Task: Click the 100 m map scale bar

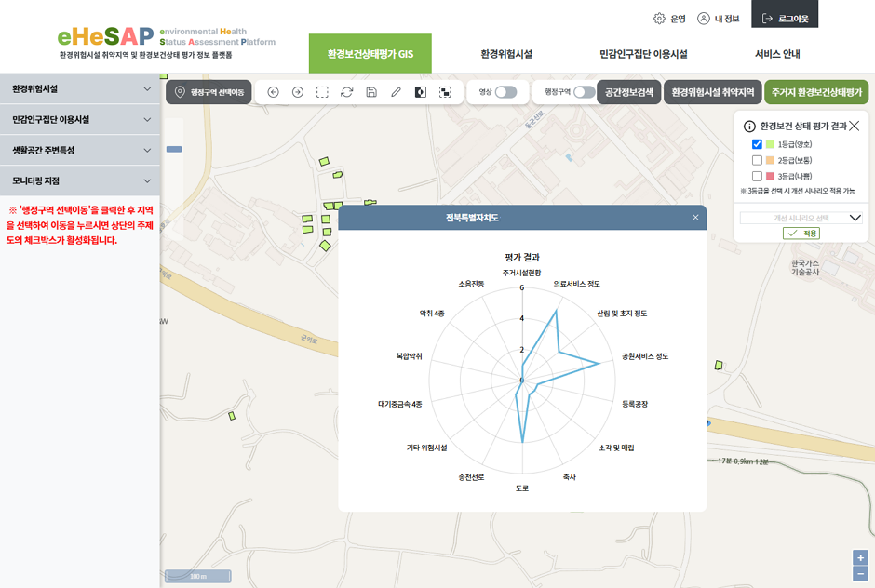Action: (198, 576)
